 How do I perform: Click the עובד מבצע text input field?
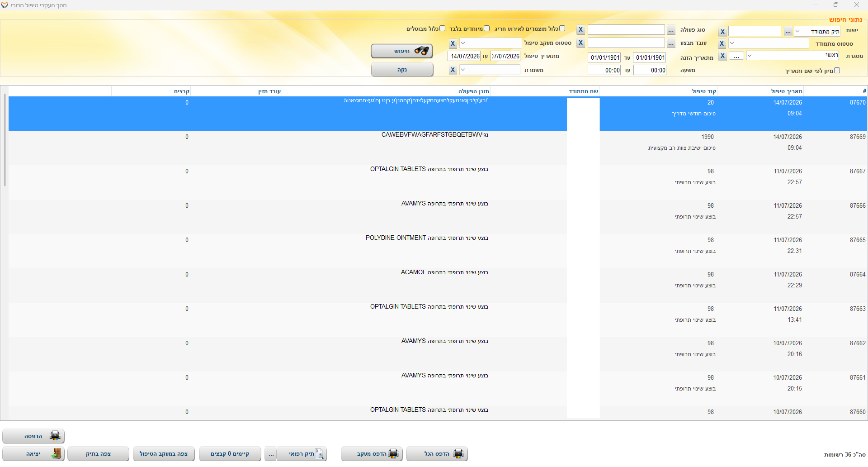[x=626, y=43]
